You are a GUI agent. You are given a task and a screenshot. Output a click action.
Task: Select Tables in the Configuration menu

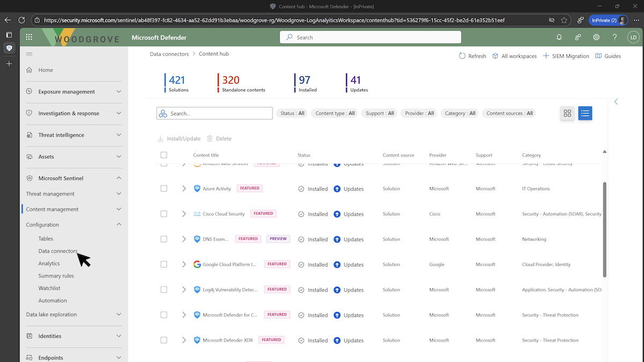click(46, 239)
